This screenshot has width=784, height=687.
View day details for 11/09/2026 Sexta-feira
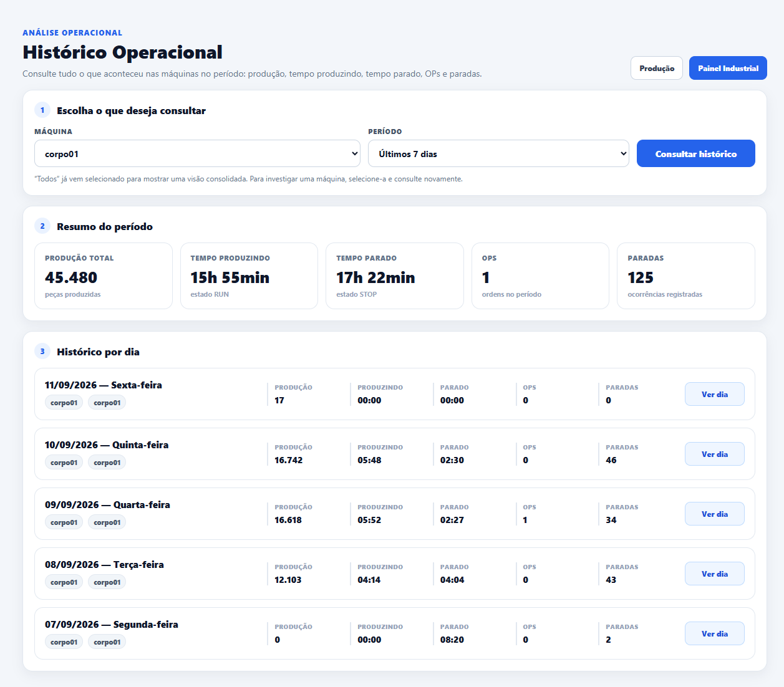pyautogui.click(x=714, y=394)
